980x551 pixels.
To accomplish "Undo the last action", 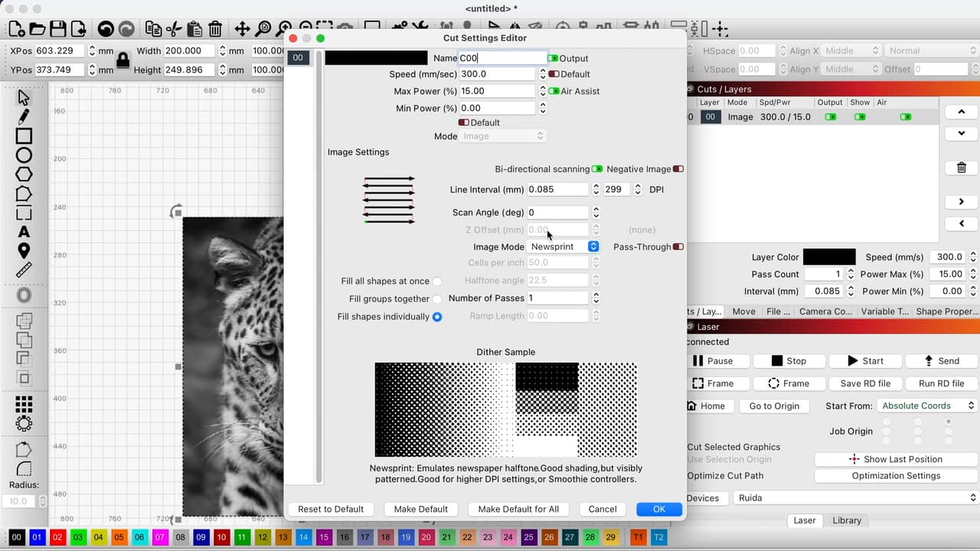I will [106, 29].
